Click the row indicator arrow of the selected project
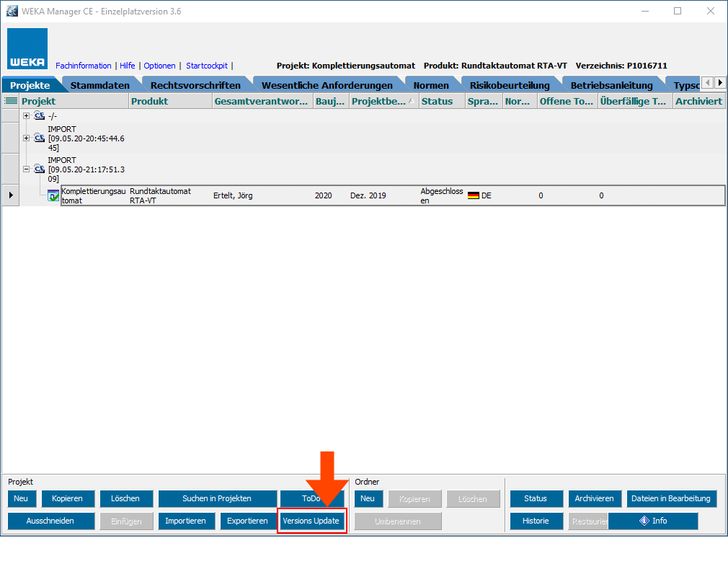Screen dimensions: 728x569 (x=10, y=195)
